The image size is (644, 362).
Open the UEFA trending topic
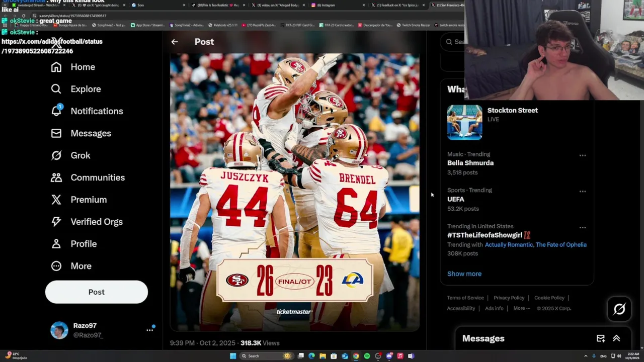(x=456, y=199)
